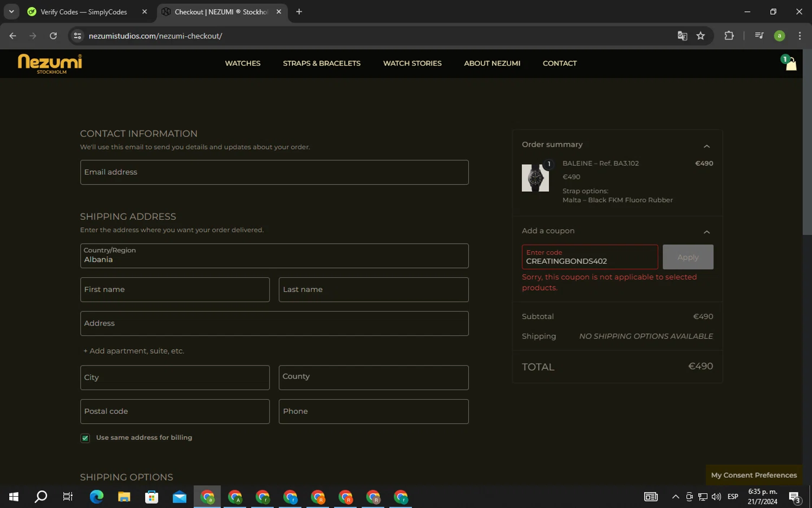Reload the checkout page
The width and height of the screenshot is (812, 508).
[53, 36]
